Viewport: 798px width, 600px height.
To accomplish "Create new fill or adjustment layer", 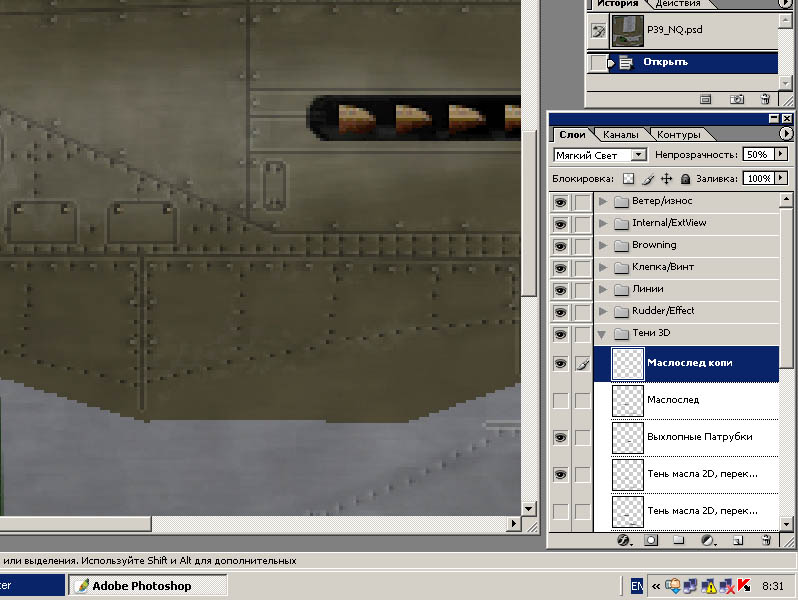I will tap(707, 540).
